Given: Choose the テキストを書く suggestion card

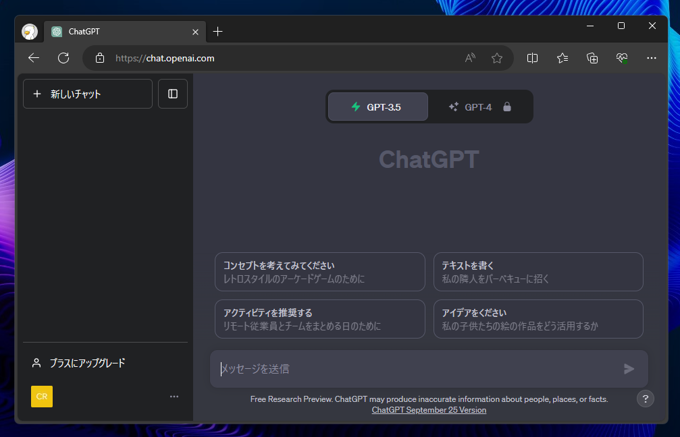Looking at the screenshot, I should tap(538, 272).
